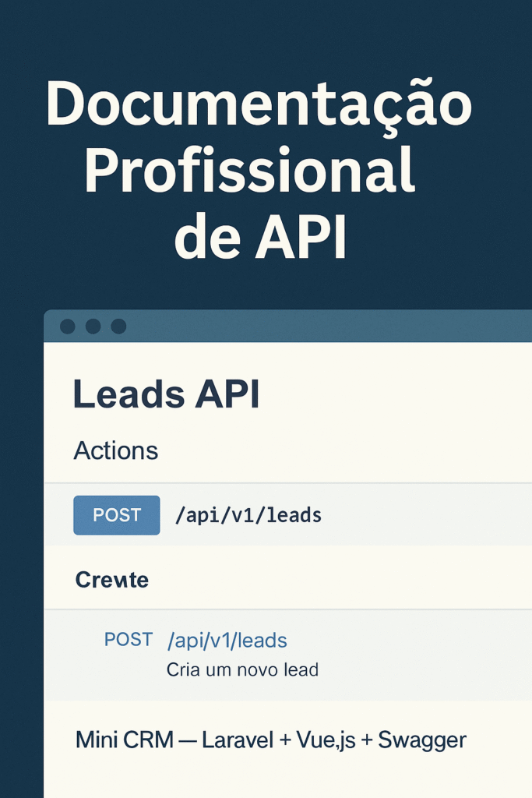Click the light blue POST label
The image size is (532, 798).
click(x=129, y=639)
